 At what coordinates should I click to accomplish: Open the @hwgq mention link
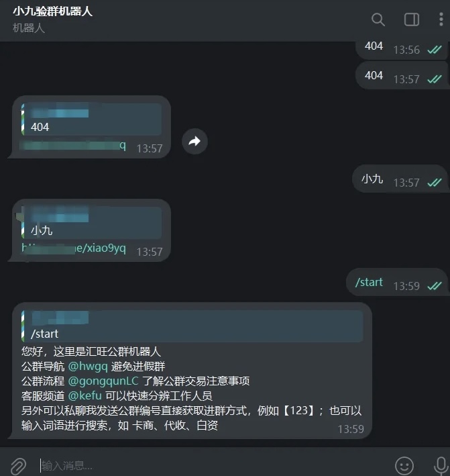pyautogui.click(x=88, y=367)
